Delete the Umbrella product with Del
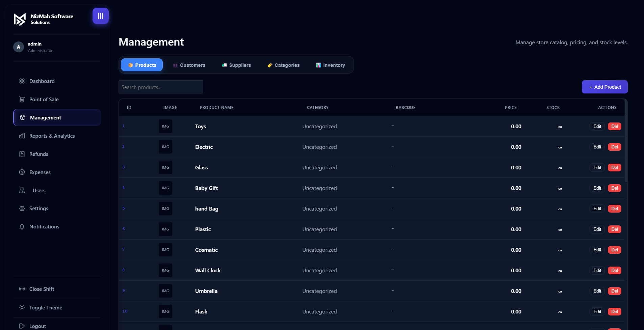644x330 pixels. tap(614, 291)
